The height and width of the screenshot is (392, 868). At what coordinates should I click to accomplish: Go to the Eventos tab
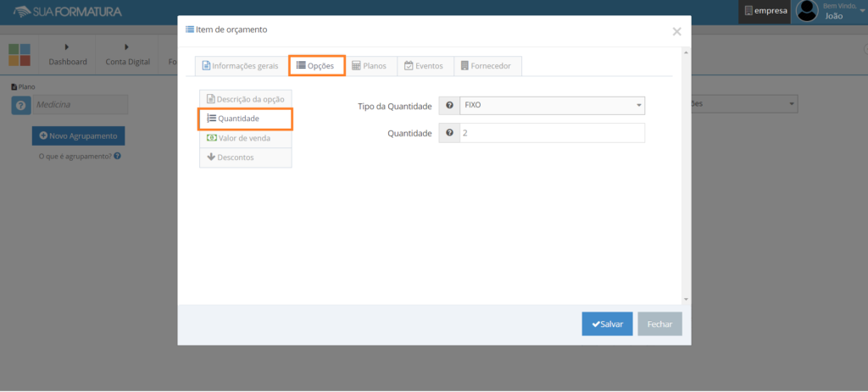423,66
